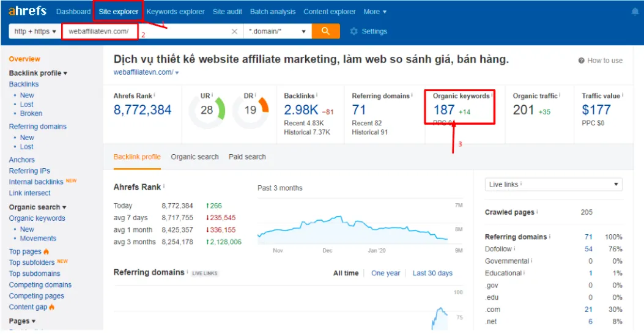Image resolution: width=644 pixels, height=334 pixels.
Task: Open Settings via the gear icon
Action: [x=353, y=31]
